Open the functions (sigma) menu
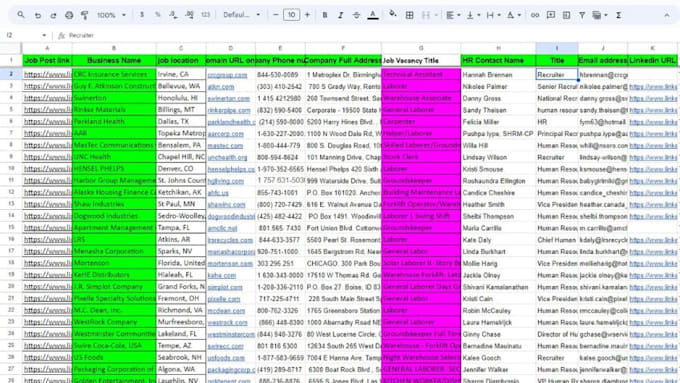 click(618, 15)
